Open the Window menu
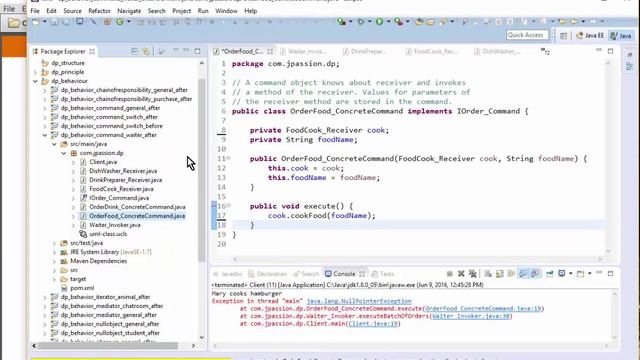 tap(226, 11)
